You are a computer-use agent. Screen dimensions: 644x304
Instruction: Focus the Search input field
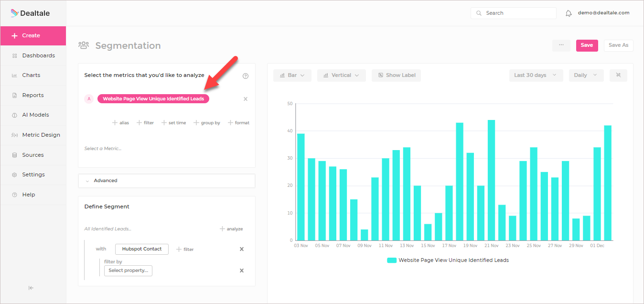514,13
